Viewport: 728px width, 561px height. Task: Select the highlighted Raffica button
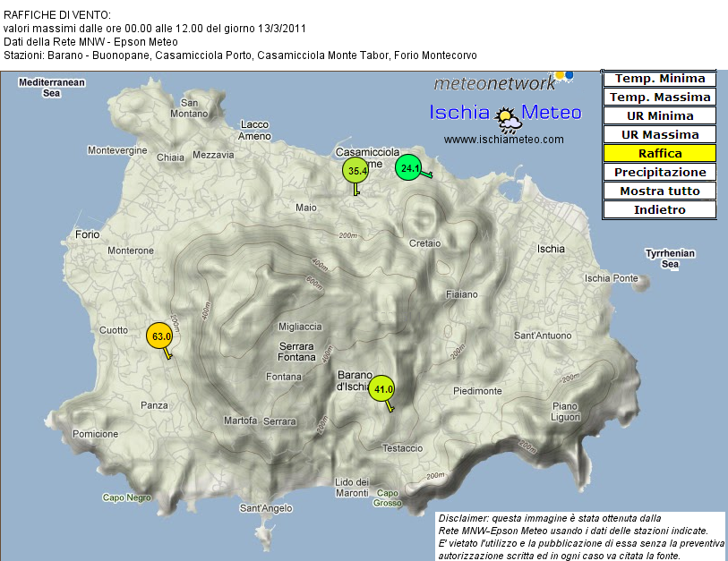tap(659, 153)
